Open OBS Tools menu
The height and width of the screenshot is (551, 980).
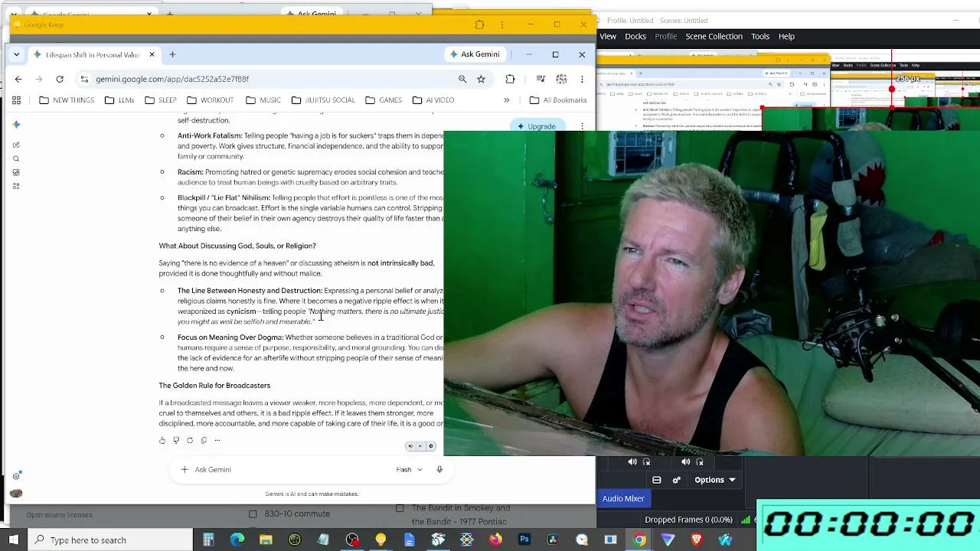click(x=760, y=36)
